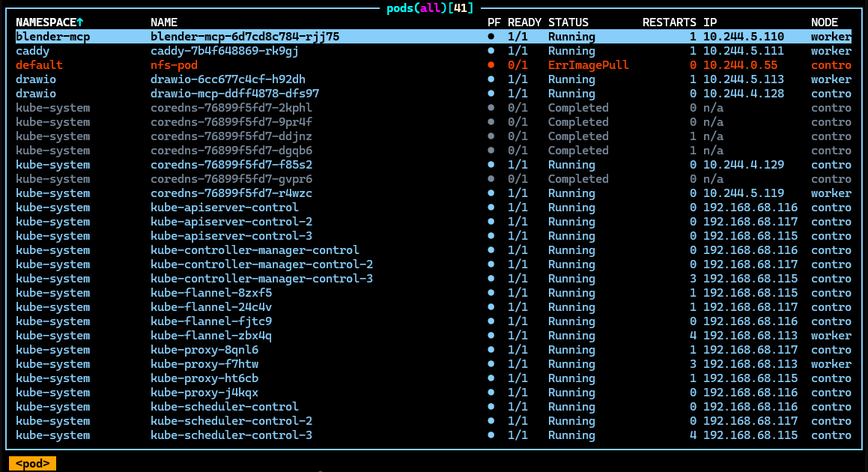
Task: Select the kube-apiserver-control-2 pod row
Action: point(231,222)
